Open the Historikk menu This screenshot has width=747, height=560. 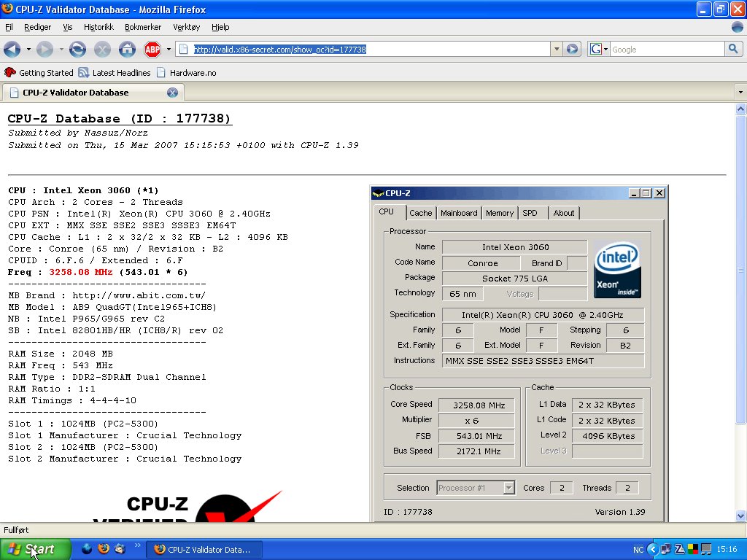[98, 27]
